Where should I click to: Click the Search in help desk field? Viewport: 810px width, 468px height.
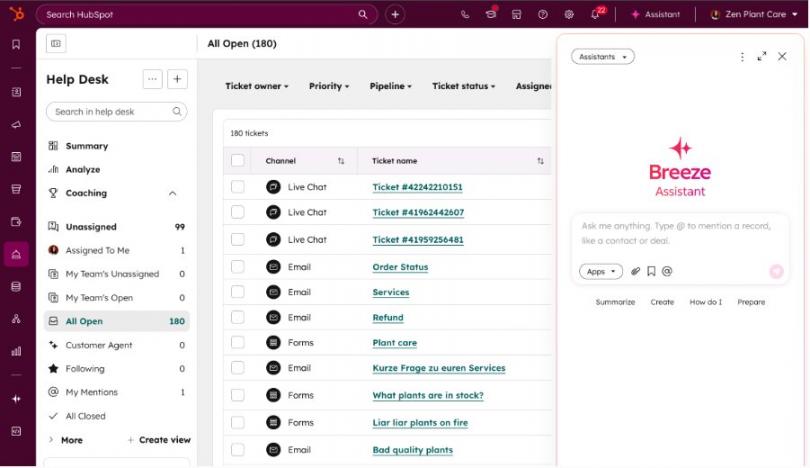click(117, 112)
